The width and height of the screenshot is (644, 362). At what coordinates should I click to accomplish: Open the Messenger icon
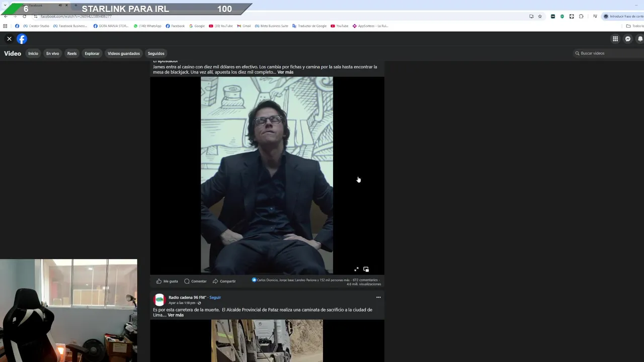[628, 39]
